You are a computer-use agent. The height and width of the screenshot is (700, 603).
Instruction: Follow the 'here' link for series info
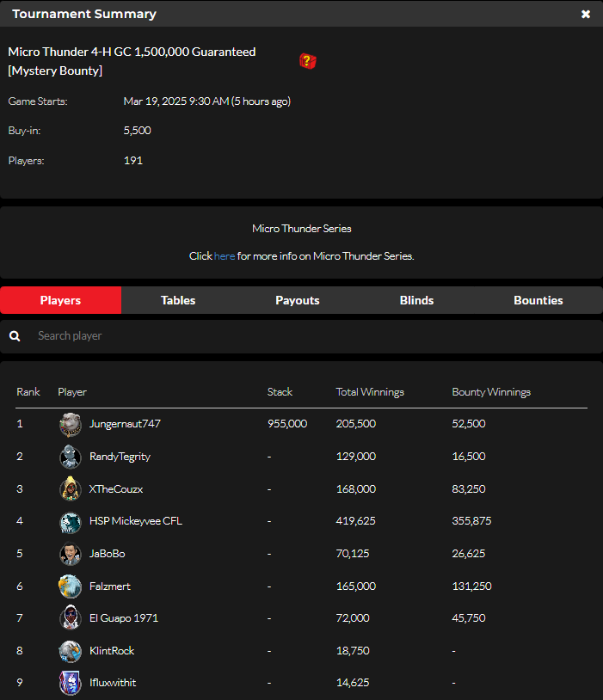pyautogui.click(x=225, y=256)
